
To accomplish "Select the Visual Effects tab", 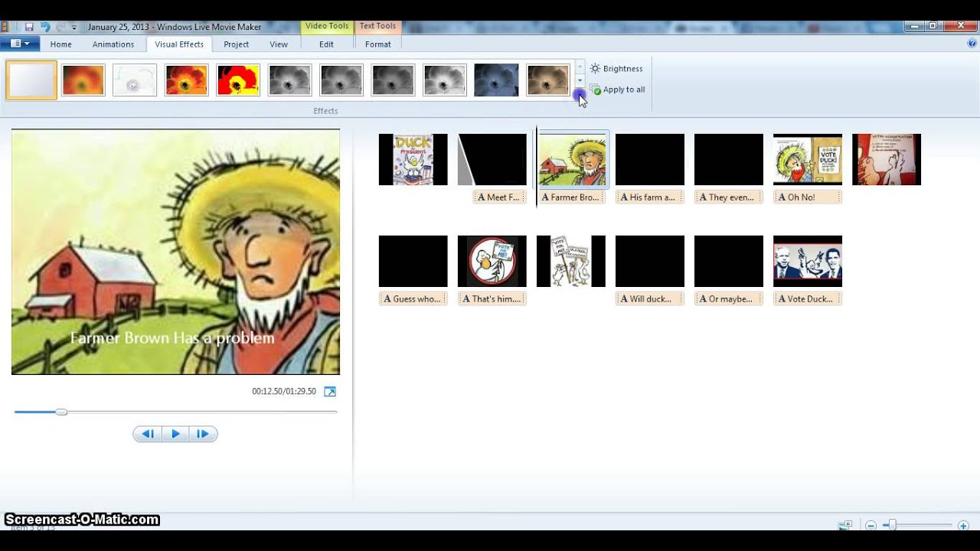I will 179,44.
